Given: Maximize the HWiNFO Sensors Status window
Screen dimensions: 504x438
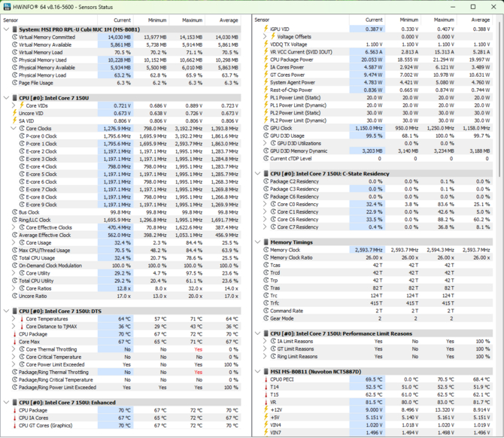Looking at the screenshot, I should click(x=473, y=7).
